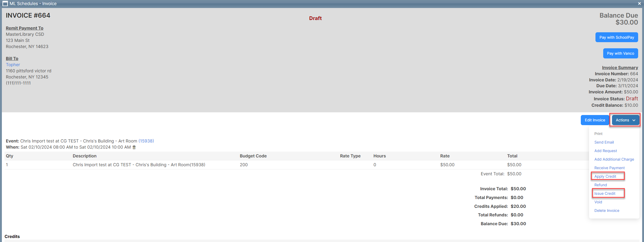Select Print from Actions menu

[598, 134]
